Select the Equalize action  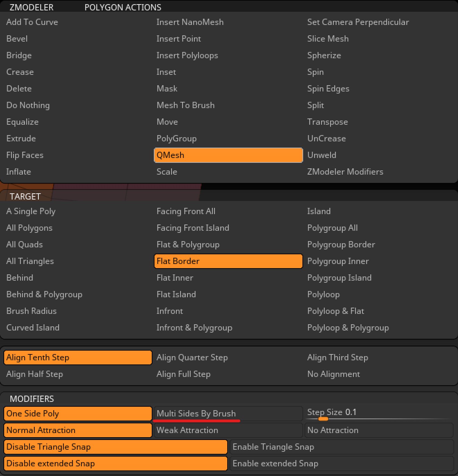click(23, 122)
